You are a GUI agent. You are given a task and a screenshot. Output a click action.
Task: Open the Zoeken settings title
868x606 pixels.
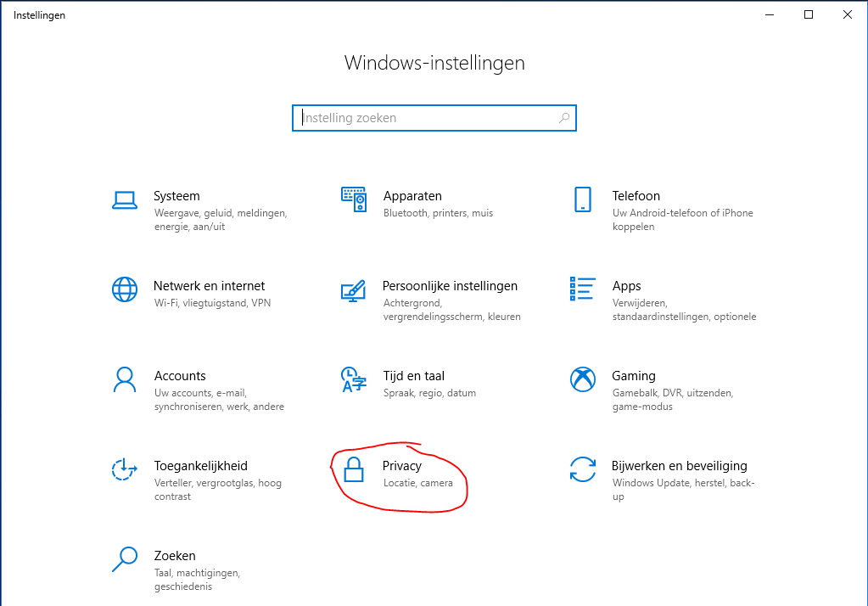click(175, 556)
